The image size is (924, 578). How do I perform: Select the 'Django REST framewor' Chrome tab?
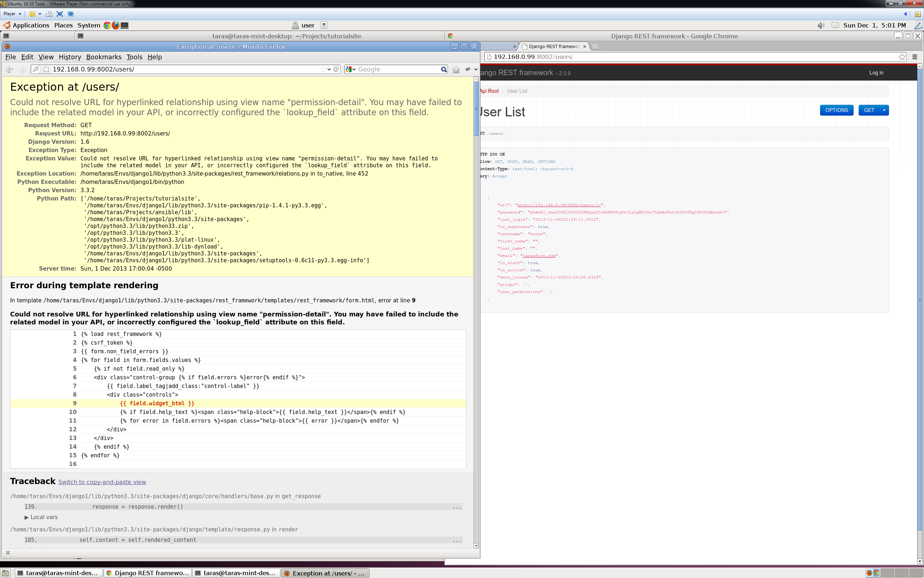pos(554,46)
